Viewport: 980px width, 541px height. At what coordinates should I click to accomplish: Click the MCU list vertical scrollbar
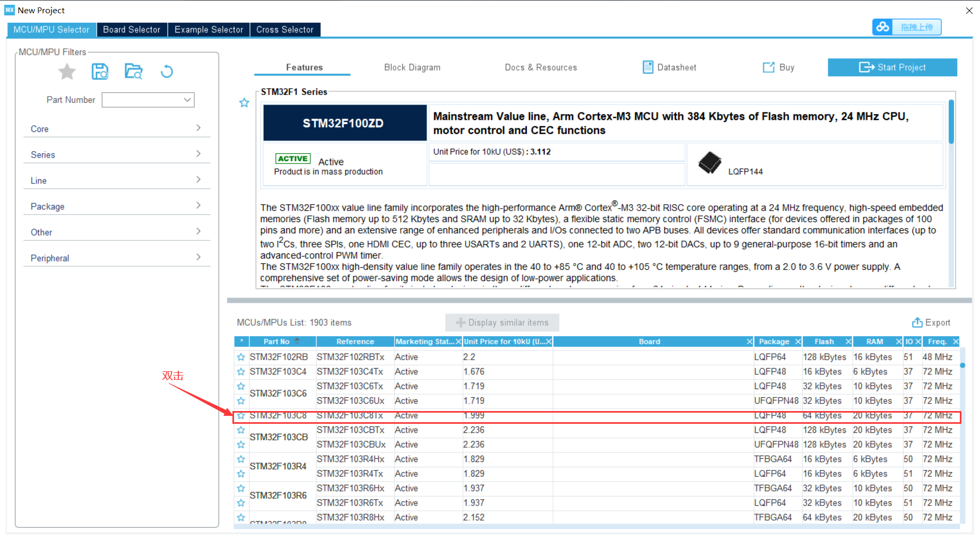coord(962,365)
